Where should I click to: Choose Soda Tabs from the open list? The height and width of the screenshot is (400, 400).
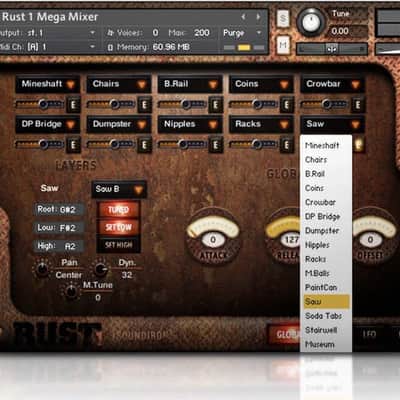pyautogui.click(x=326, y=316)
